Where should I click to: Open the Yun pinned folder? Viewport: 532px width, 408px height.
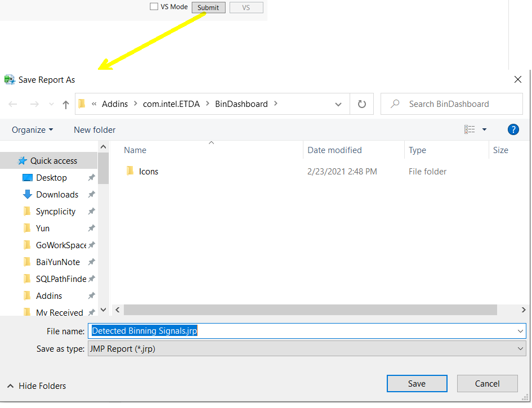tap(43, 228)
